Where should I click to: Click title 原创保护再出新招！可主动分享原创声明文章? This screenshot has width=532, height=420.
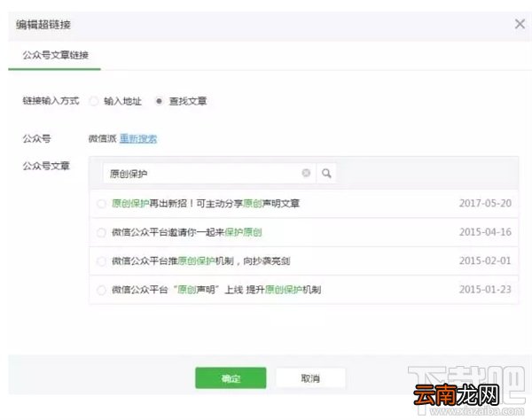click(206, 204)
